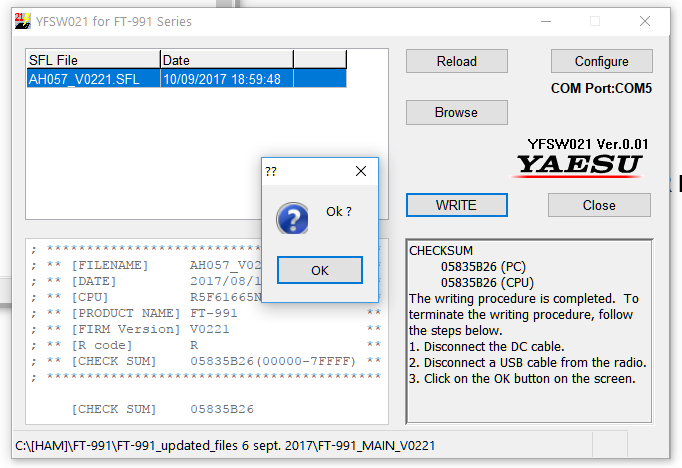Sort by the SFL File column header
This screenshot has height=468, width=682.
(x=92, y=60)
